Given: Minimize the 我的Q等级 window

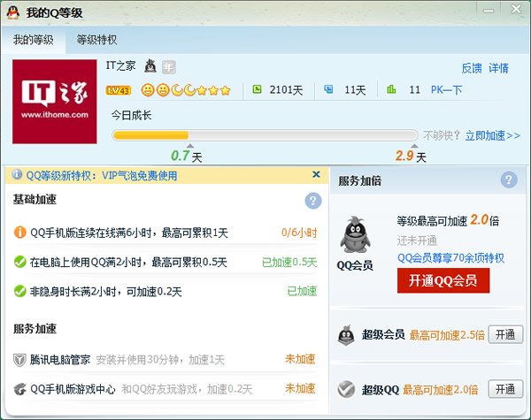Looking at the screenshot, I should click(x=489, y=10).
